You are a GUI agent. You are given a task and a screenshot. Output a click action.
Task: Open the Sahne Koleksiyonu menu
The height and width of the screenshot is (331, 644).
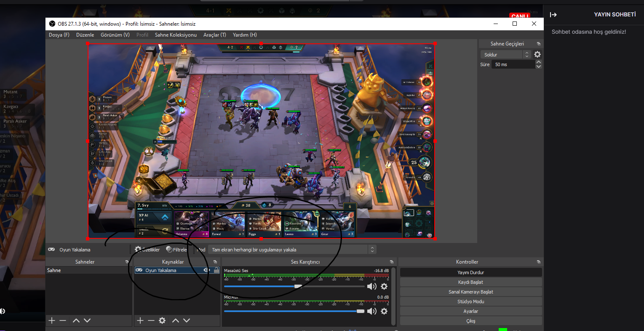coord(176,35)
